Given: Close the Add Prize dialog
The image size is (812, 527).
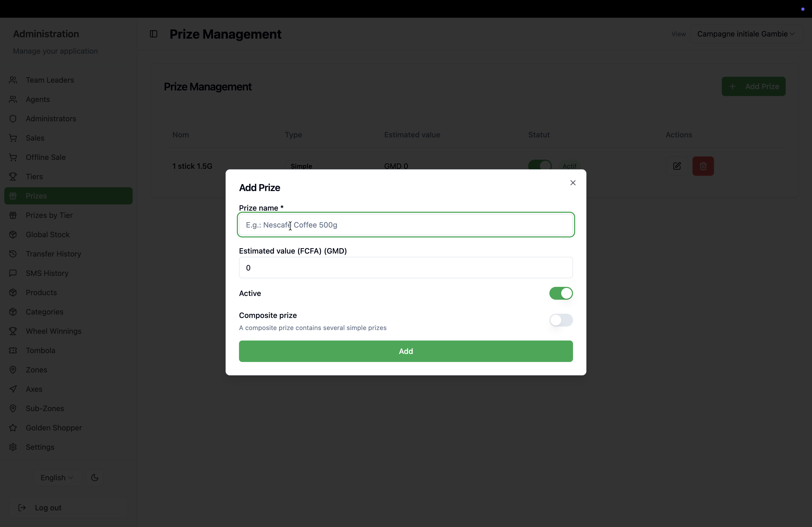Looking at the screenshot, I should tap(573, 183).
